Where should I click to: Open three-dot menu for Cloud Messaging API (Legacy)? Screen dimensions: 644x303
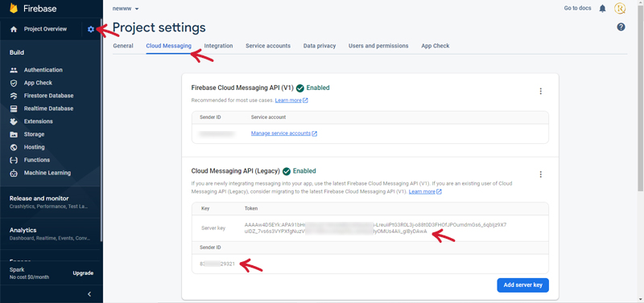click(x=540, y=174)
